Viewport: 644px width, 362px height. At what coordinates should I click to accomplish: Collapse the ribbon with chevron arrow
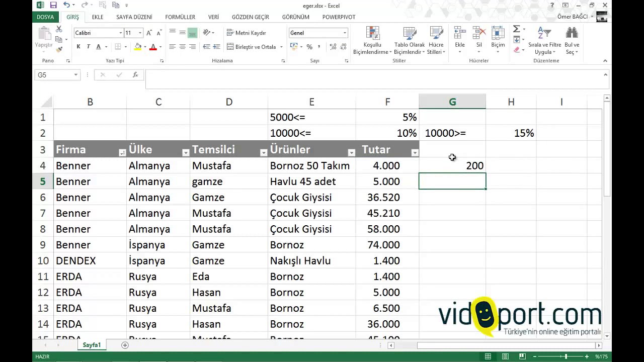click(x=605, y=61)
